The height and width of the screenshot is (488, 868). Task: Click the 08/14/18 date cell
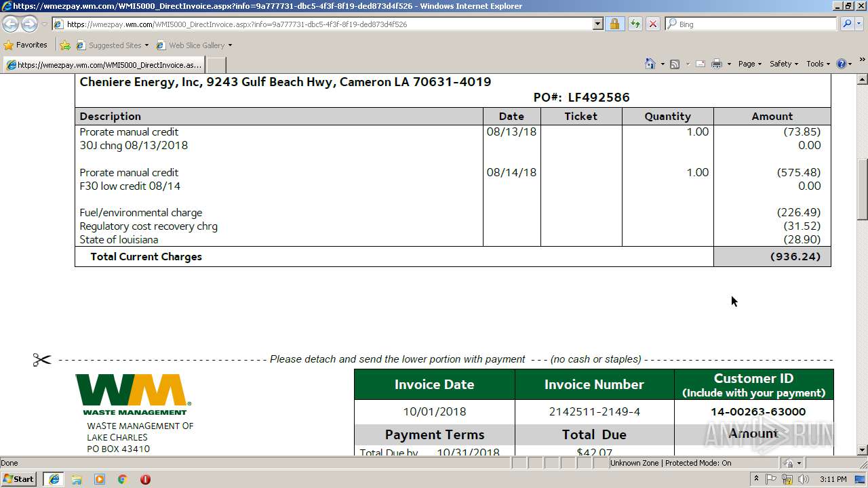[x=511, y=172]
